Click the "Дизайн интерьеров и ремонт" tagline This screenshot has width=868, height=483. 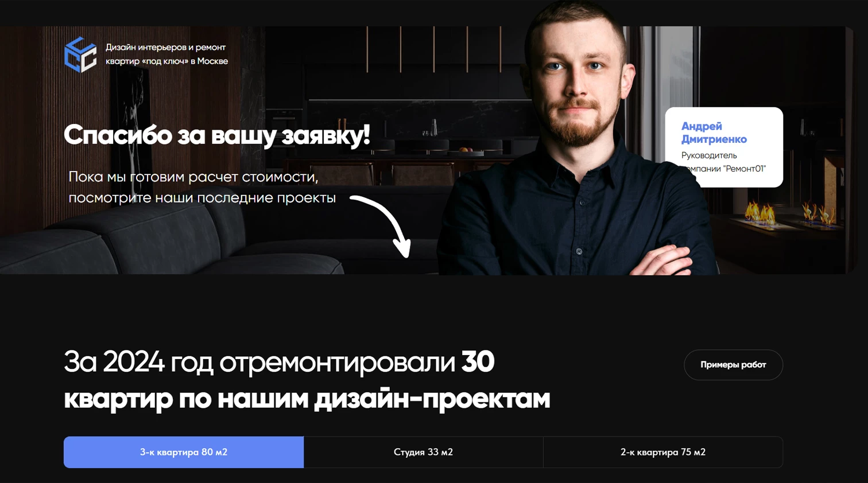(166, 48)
